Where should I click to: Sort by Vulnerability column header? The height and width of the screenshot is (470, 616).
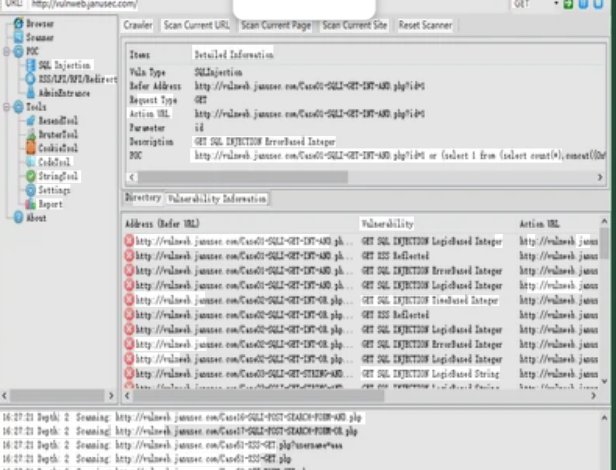coord(387,224)
